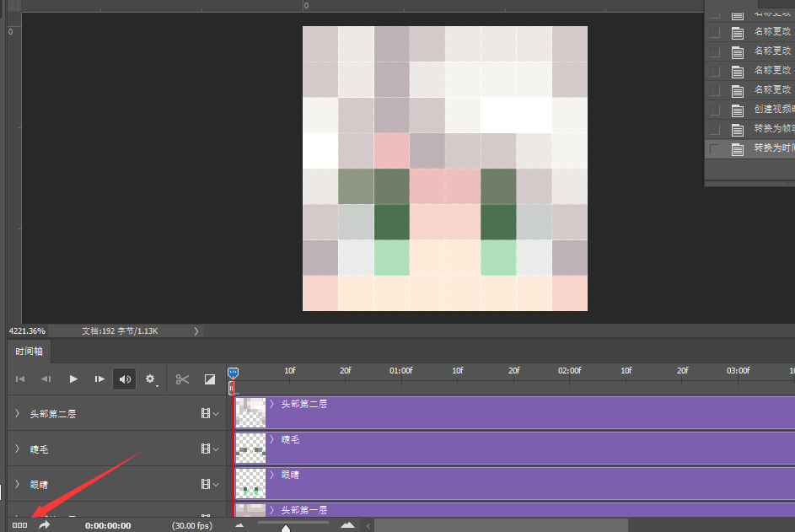795x532 pixels.
Task: Open filmstrip menu for 眼睛 track
Action: [x=209, y=484]
